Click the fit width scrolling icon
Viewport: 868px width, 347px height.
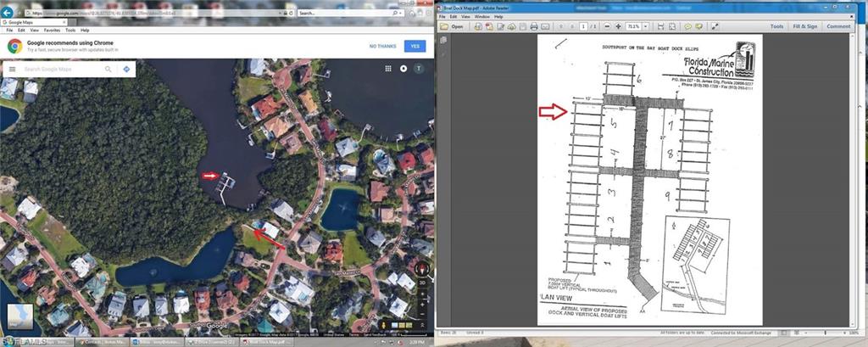[661, 26]
